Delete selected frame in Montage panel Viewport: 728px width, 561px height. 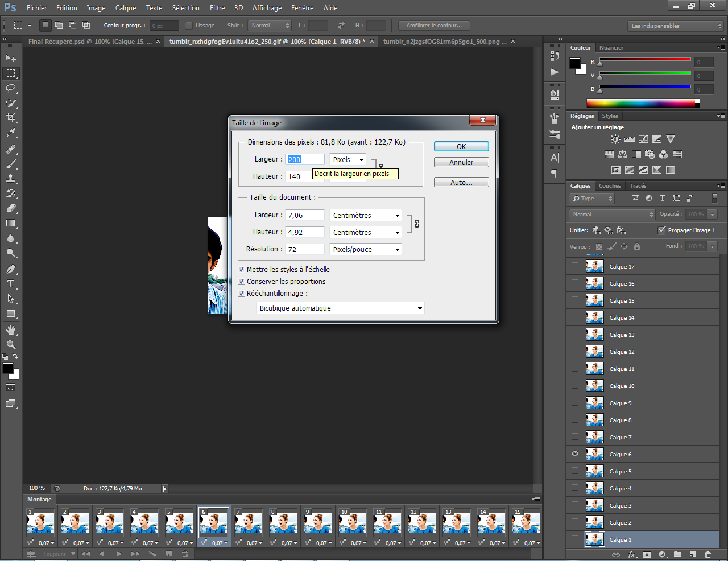pos(185,554)
